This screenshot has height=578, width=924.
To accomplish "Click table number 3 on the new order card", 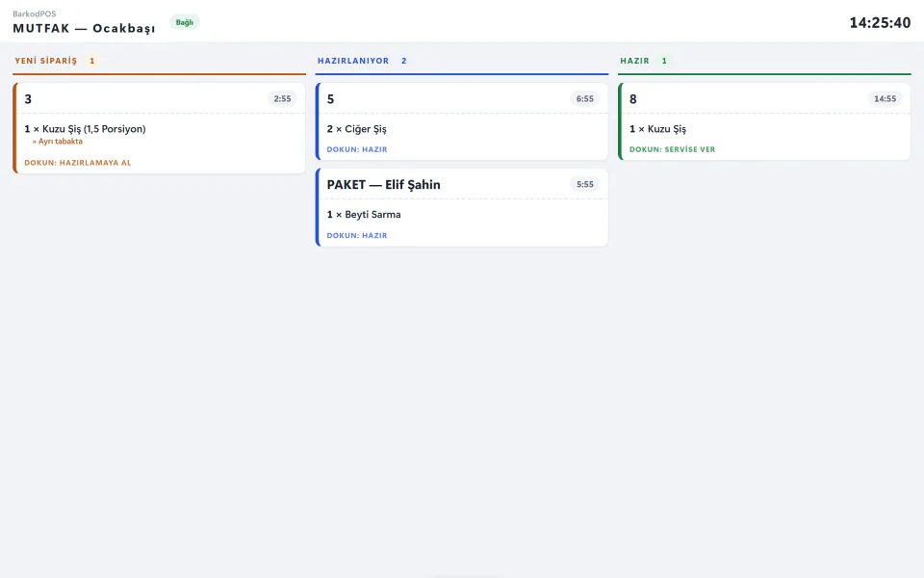I will [28, 99].
